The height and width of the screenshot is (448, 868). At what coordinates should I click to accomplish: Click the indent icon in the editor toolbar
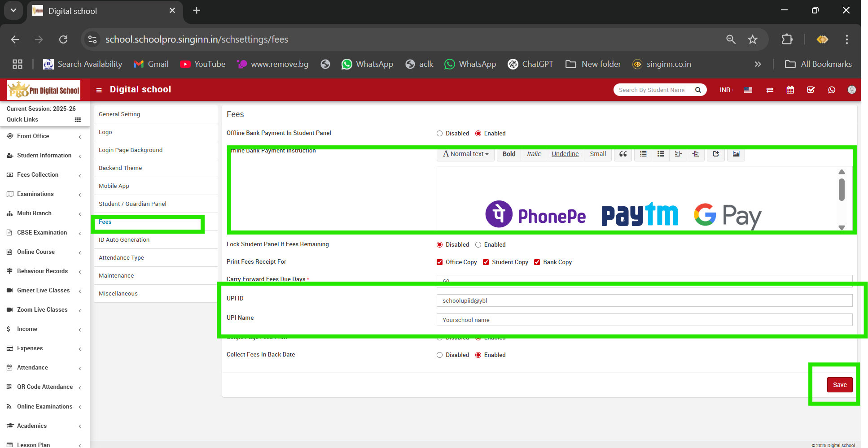[695, 154]
